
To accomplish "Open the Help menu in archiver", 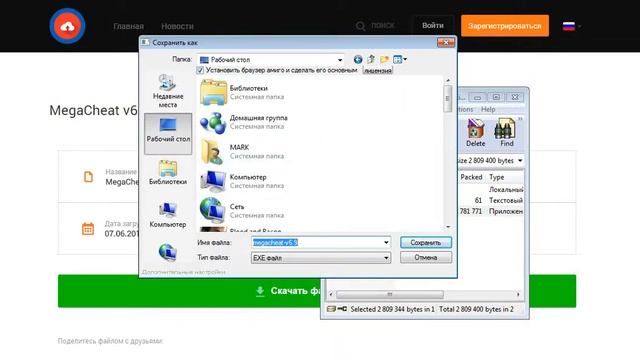I will (488, 109).
